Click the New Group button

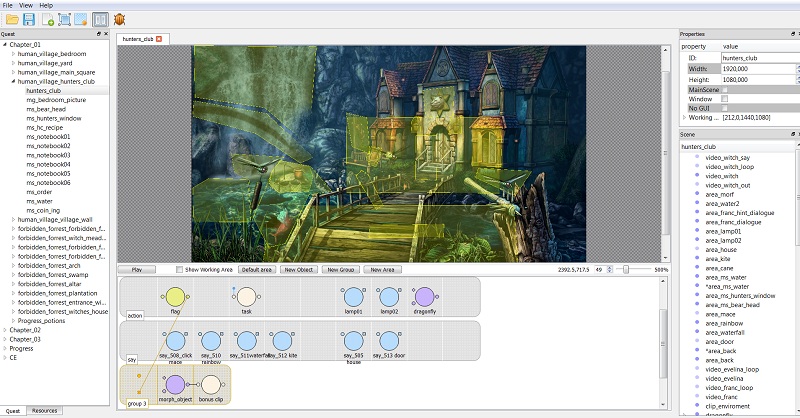pyautogui.click(x=341, y=269)
